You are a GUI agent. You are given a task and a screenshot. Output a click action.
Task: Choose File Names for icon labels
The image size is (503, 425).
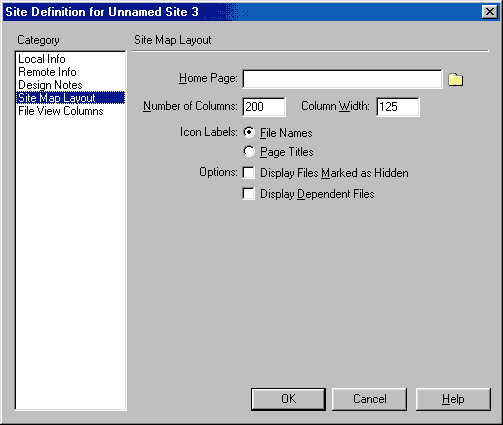point(249,133)
